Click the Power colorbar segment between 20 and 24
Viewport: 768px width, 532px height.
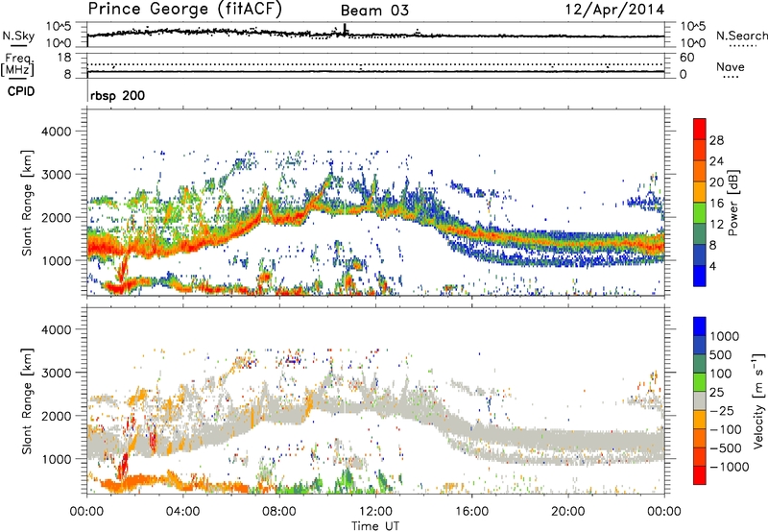click(x=700, y=171)
